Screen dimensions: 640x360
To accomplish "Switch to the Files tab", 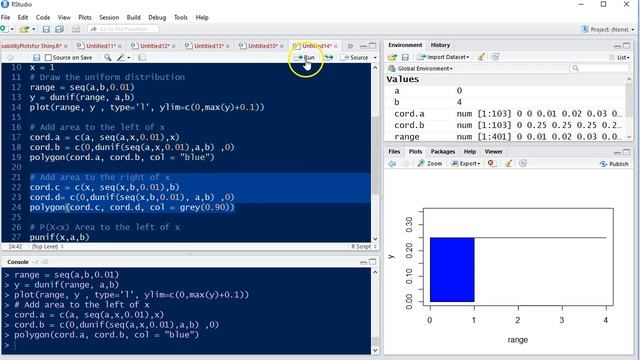I will pyautogui.click(x=394, y=151).
